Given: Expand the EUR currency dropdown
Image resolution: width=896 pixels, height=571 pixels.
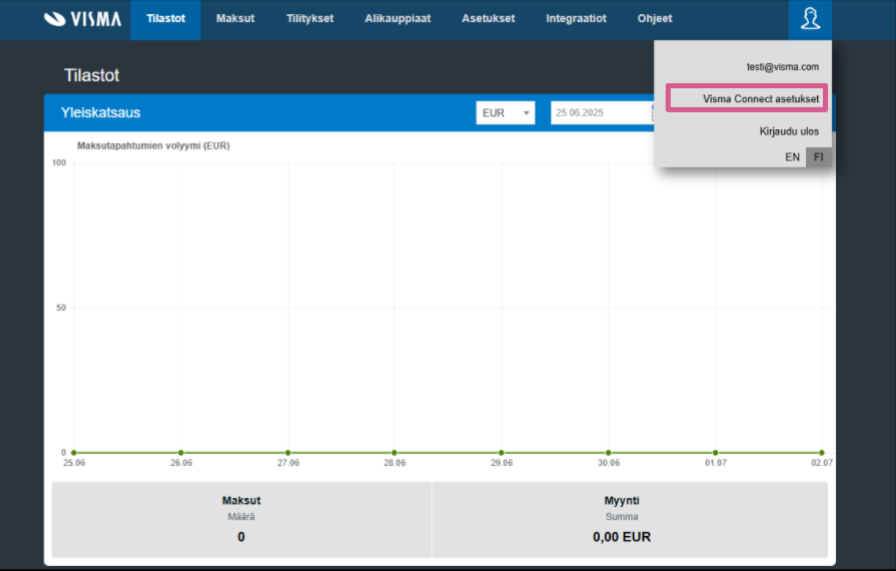Looking at the screenshot, I should point(505,113).
